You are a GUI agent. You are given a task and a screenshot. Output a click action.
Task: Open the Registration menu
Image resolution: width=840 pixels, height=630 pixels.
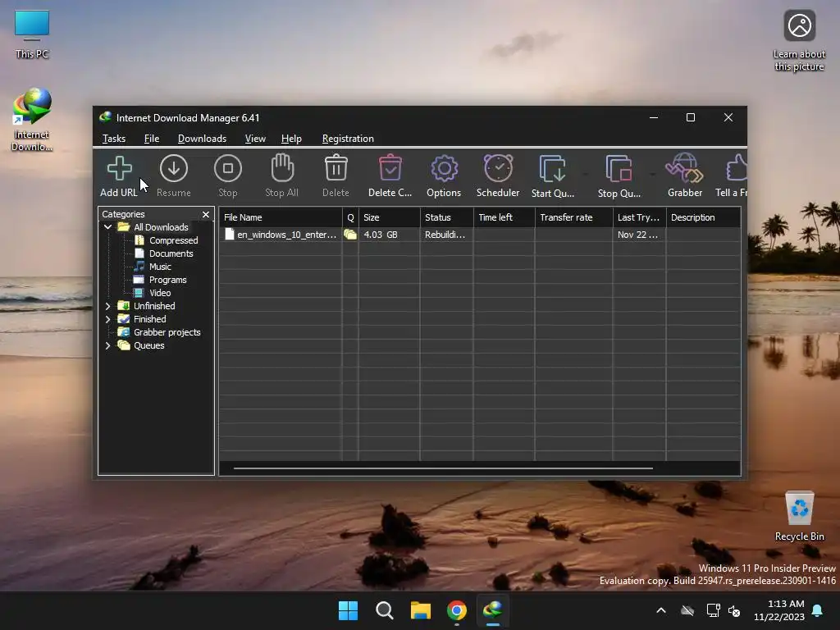tap(348, 138)
